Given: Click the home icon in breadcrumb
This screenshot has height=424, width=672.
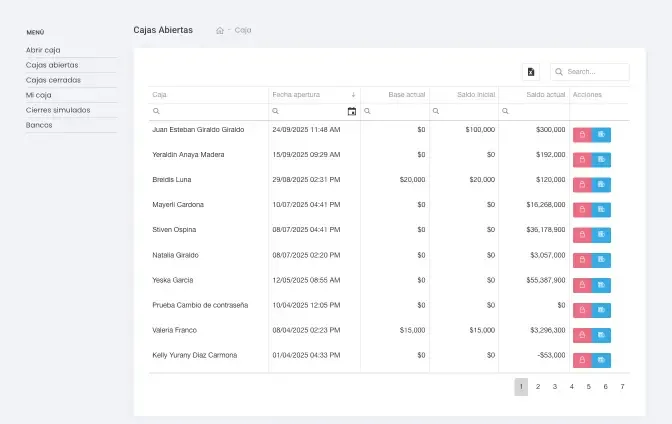Looking at the screenshot, I should click(220, 30).
